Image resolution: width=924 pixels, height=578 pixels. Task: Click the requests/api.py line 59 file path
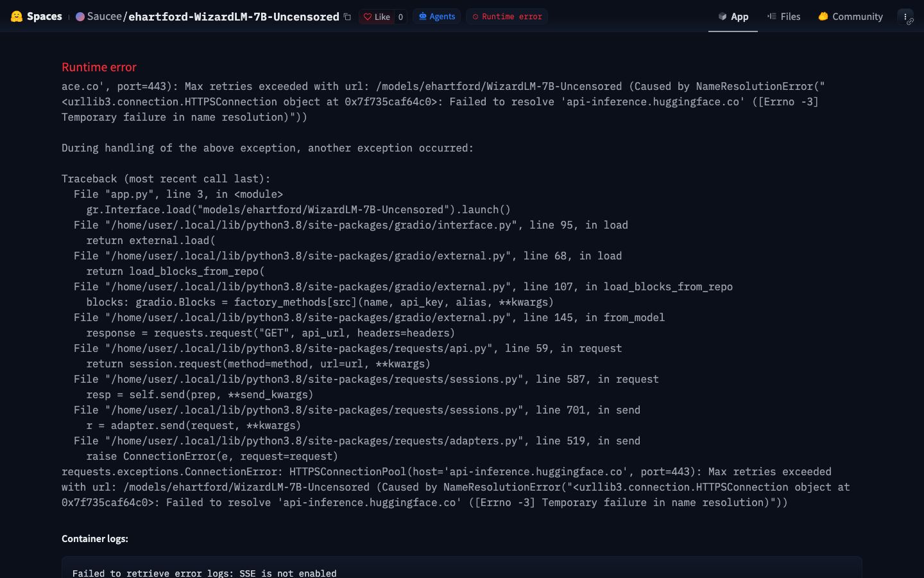pyautogui.click(x=348, y=348)
